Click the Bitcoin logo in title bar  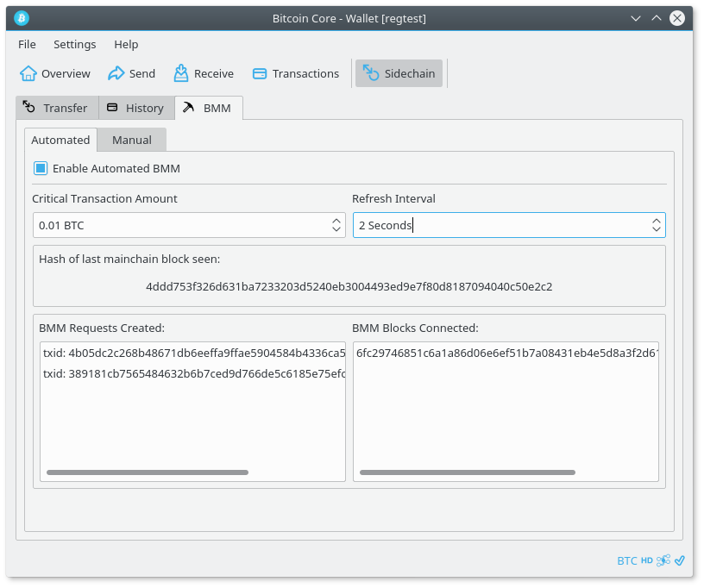(22, 18)
